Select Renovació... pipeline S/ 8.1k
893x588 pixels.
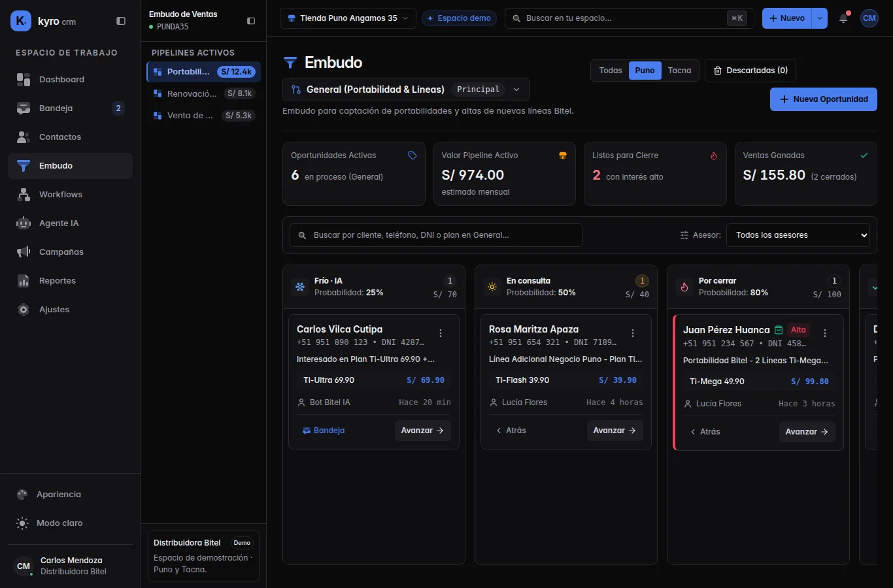(203, 93)
